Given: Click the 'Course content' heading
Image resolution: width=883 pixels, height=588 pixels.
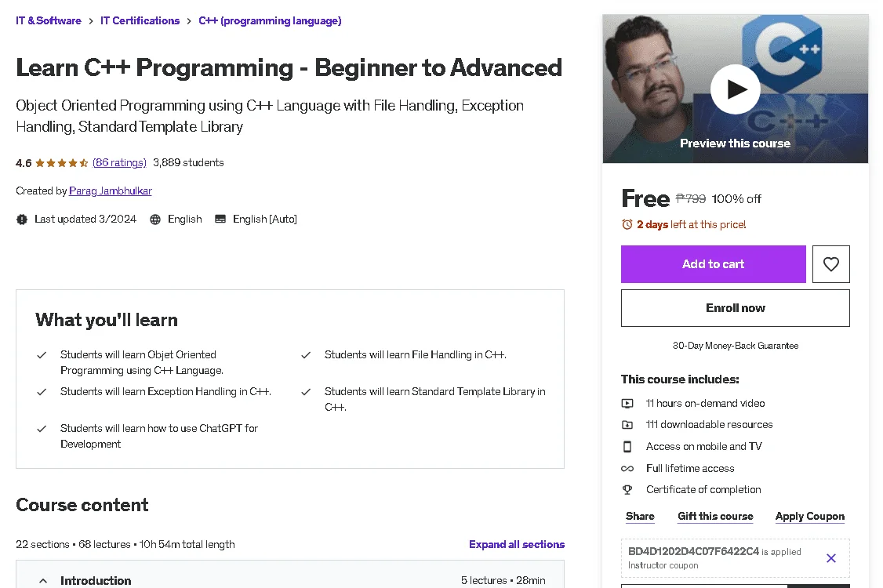Looking at the screenshot, I should (x=82, y=505).
